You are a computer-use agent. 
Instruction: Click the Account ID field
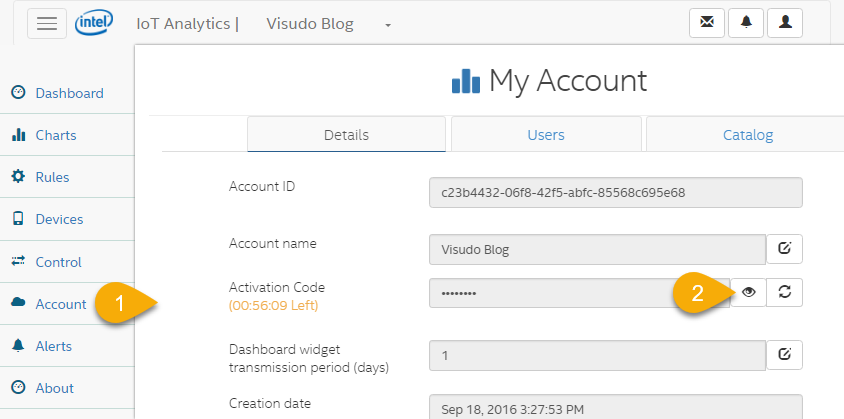[615, 192]
